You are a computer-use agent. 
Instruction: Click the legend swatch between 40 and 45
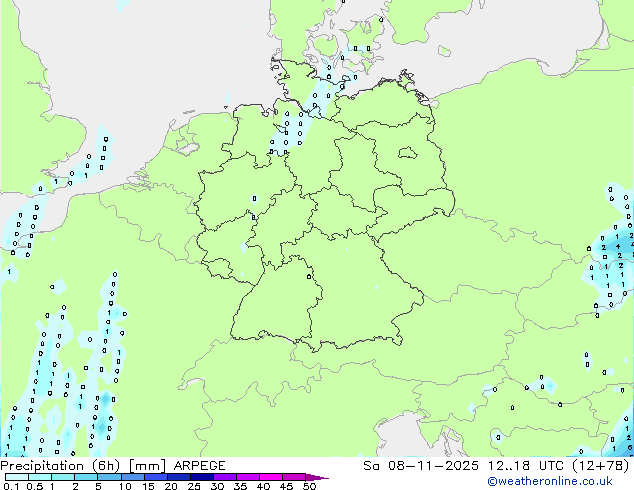271,477
